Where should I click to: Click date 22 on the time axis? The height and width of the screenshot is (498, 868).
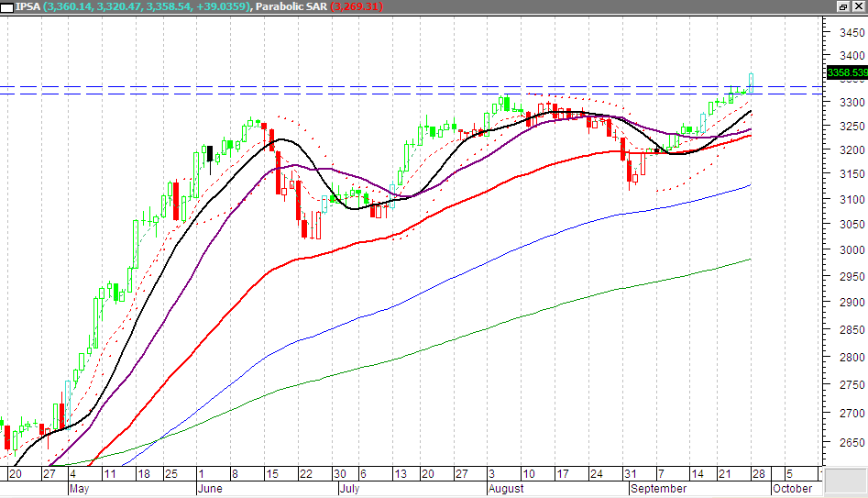[305, 474]
